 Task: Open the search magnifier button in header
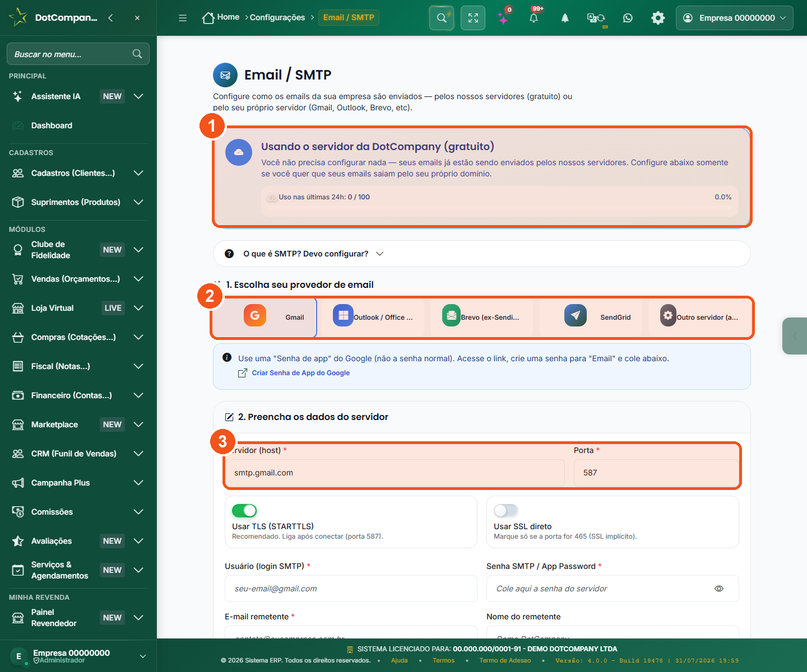(442, 18)
